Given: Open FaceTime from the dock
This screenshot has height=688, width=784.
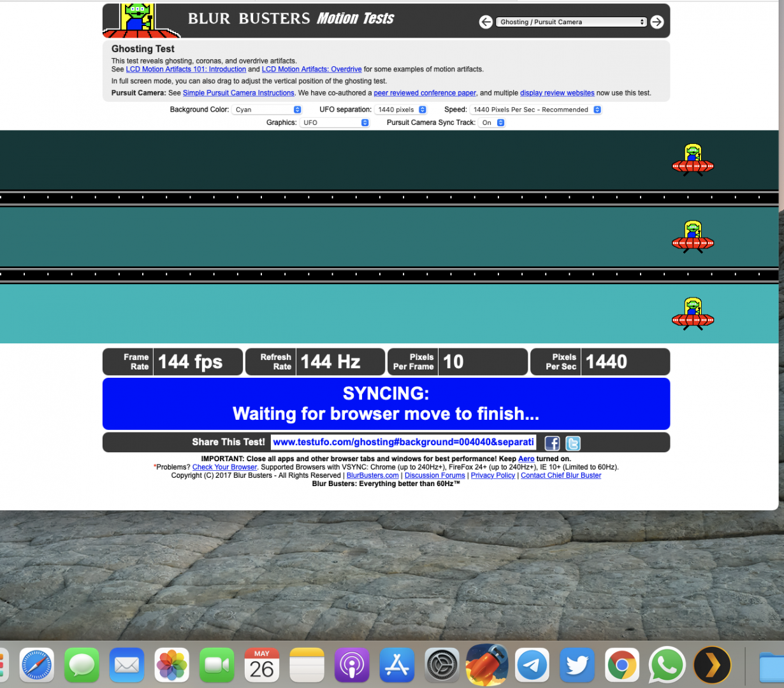Looking at the screenshot, I should pyautogui.click(x=217, y=666).
